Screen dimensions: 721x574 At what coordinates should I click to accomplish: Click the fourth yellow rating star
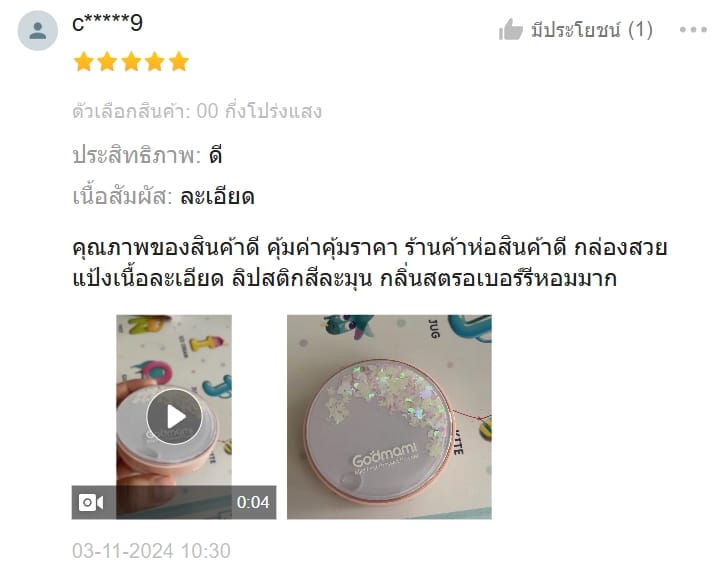click(155, 62)
